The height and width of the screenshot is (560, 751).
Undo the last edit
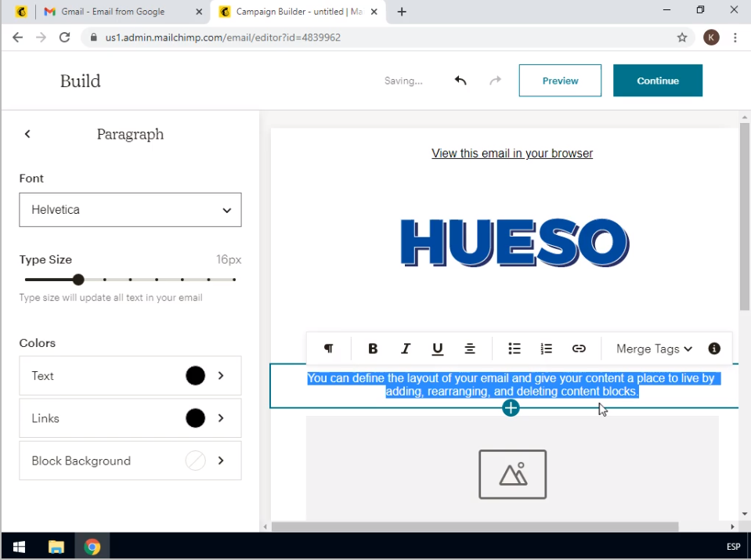click(460, 81)
